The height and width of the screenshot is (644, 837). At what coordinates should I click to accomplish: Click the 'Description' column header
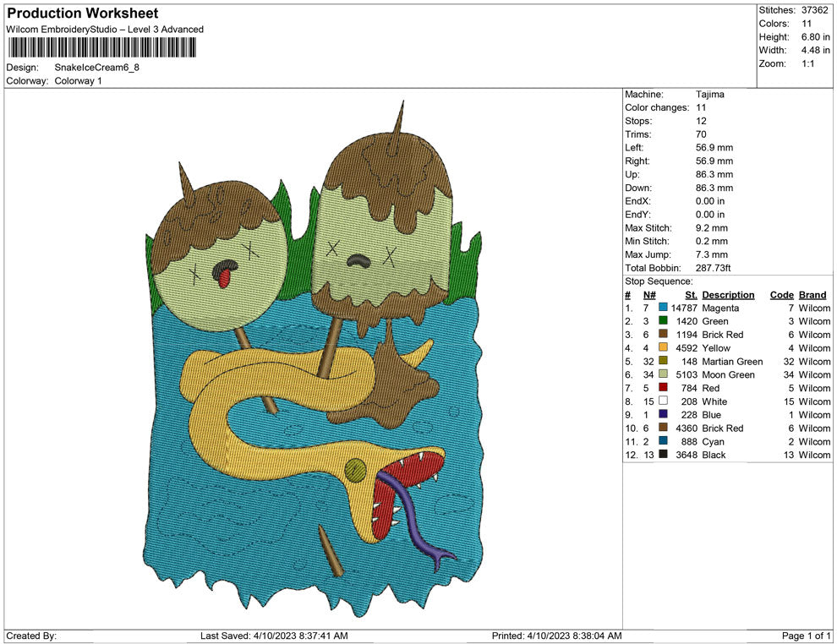pos(728,294)
